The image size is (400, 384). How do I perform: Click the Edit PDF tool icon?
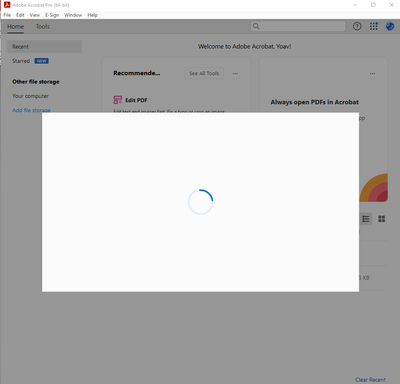pyautogui.click(x=118, y=100)
